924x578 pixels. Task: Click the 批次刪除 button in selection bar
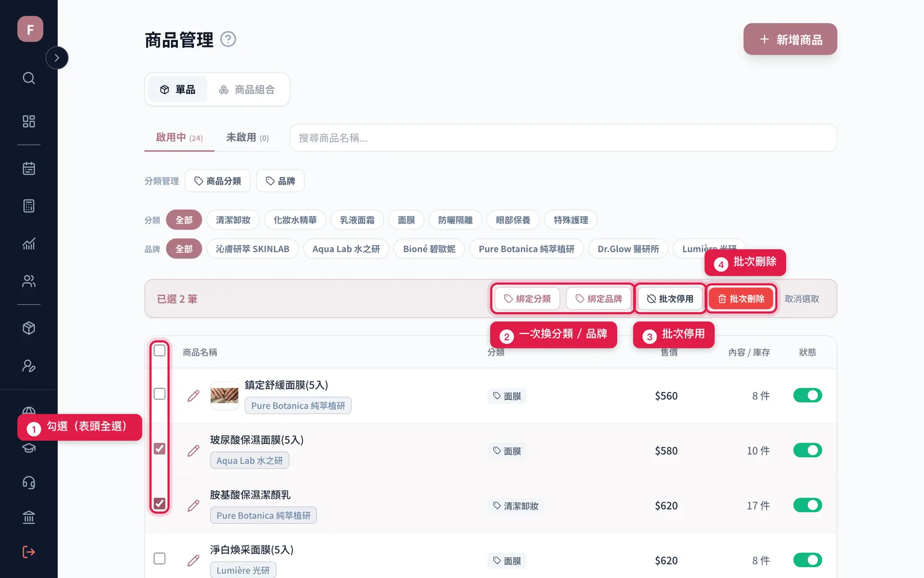tap(741, 299)
